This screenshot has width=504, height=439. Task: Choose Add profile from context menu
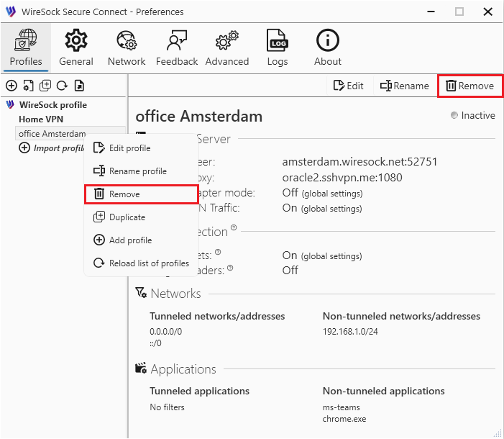click(141, 240)
